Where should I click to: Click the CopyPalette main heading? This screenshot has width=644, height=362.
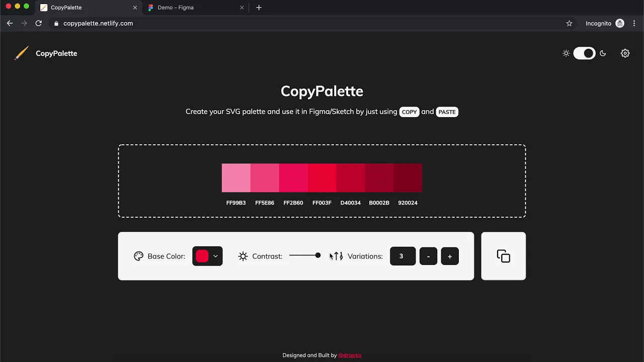(x=322, y=91)
